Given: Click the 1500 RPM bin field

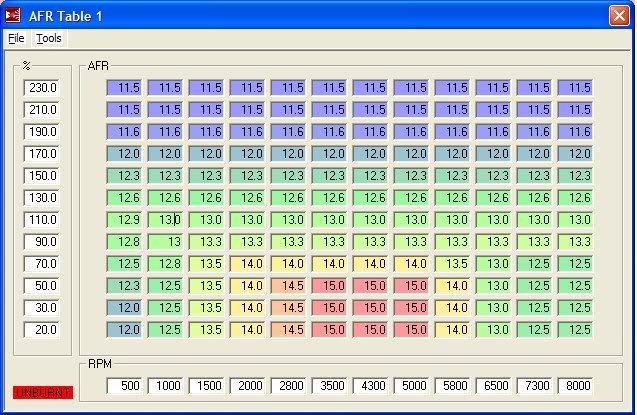Looking at the screenshot, I should click(206, 385).
